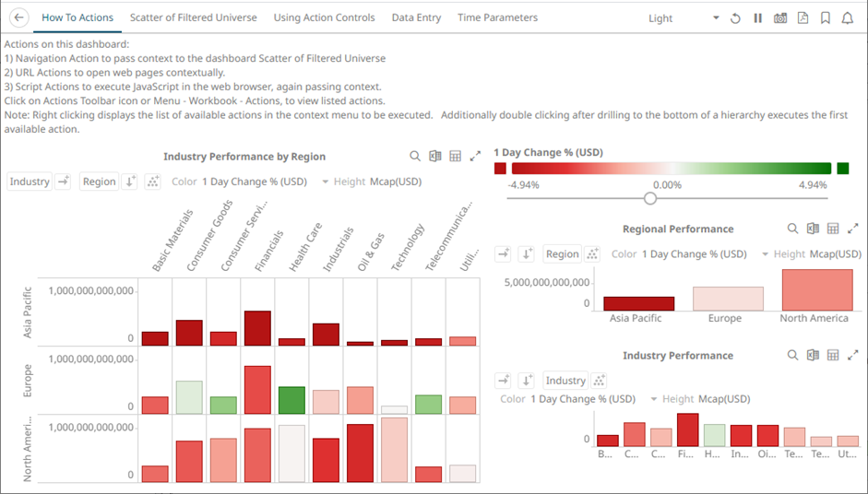
Task: Refresh the dashboard data
Action: tap(735, 18)
